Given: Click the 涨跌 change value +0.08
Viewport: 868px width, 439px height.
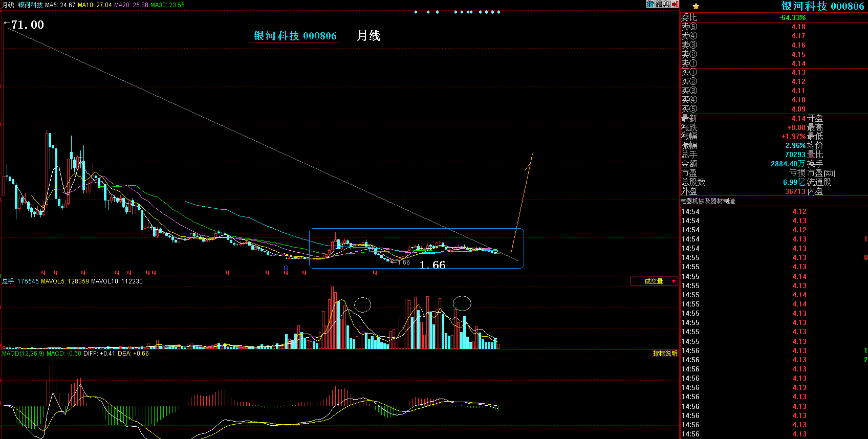Looking at the screenshot, I should tap(796, 128).
